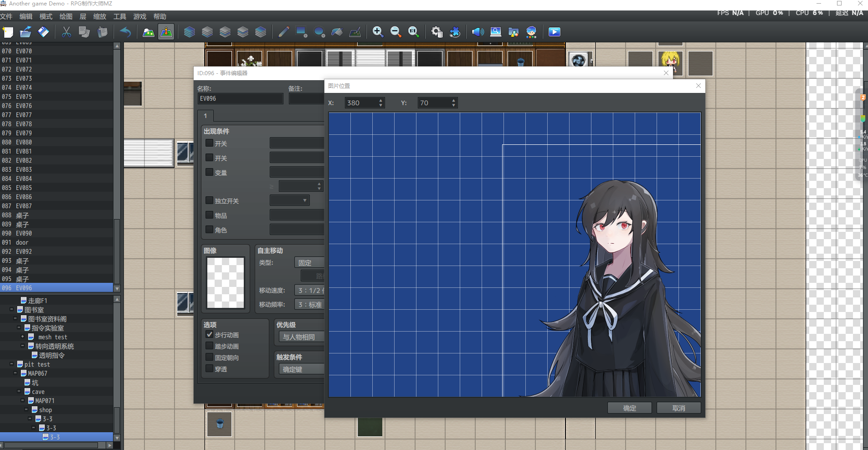Screen dimensions: 868x450
Task: Undo the last action with the arrow icon
Action: 125,32
